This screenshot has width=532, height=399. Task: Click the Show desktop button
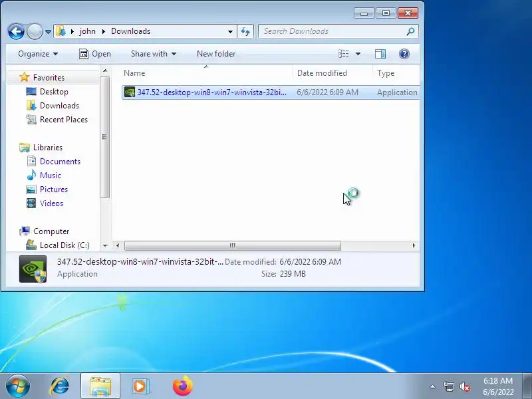click(x=527, y=386)
